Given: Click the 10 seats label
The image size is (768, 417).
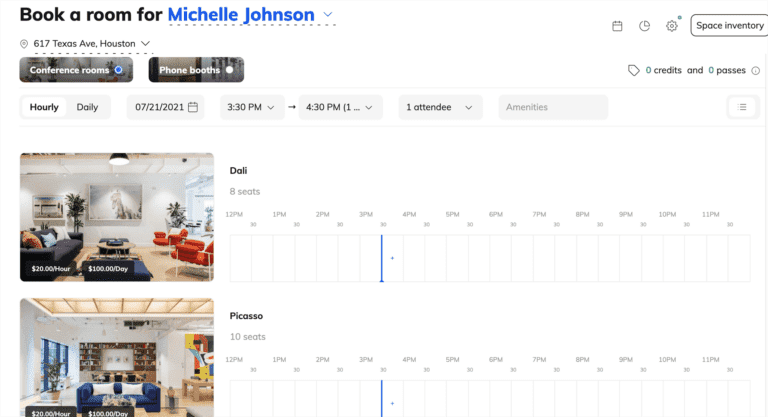Looking at the screenshot, I should click(247, 337).
